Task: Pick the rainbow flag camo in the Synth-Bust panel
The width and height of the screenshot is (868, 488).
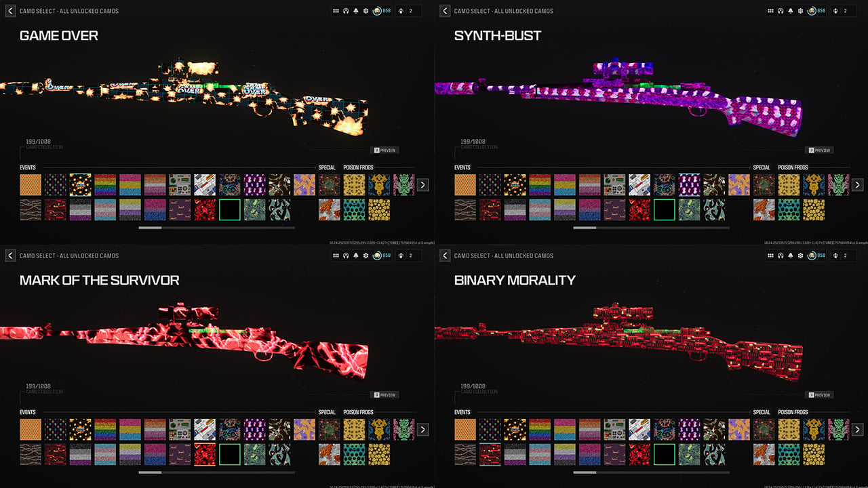Action: coord(540,185)
